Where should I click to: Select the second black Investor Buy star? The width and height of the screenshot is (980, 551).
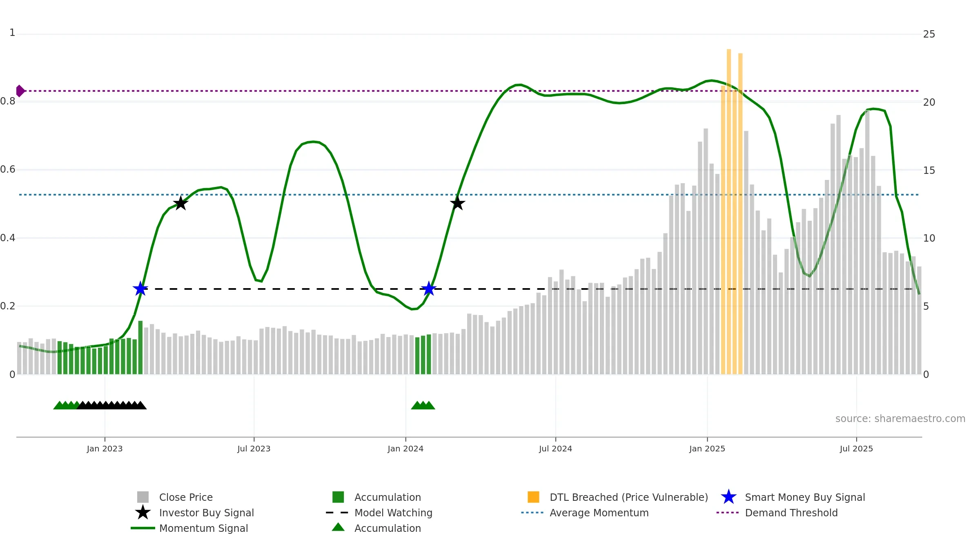(x=457, y=203)
